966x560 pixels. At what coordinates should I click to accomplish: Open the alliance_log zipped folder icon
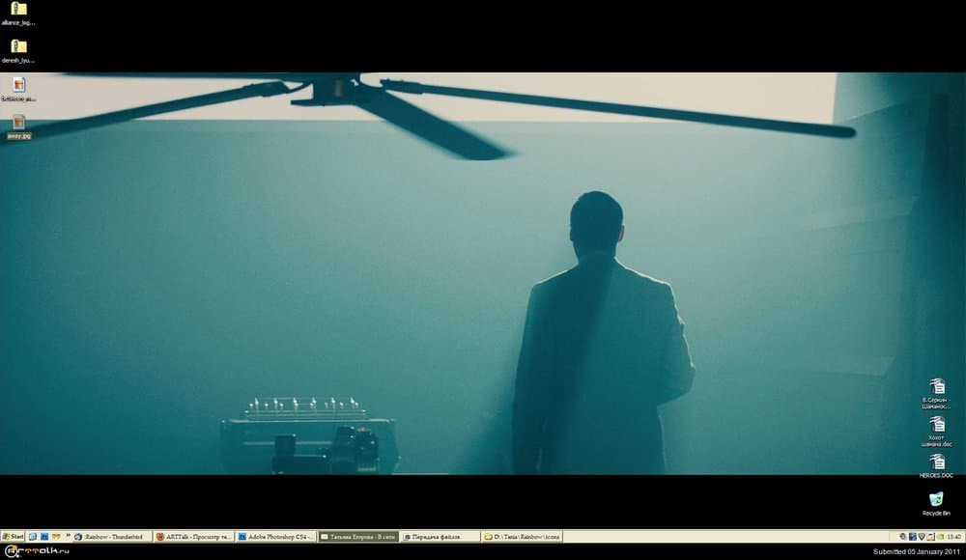tap(18, 10)
